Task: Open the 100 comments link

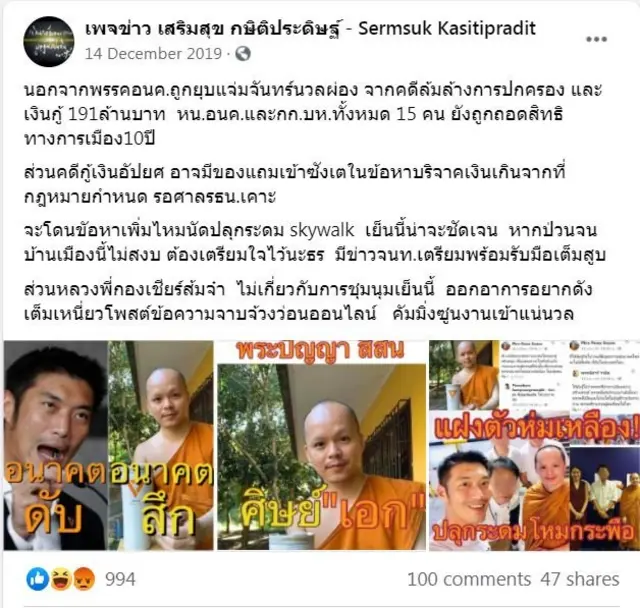Action: point(469,579)
